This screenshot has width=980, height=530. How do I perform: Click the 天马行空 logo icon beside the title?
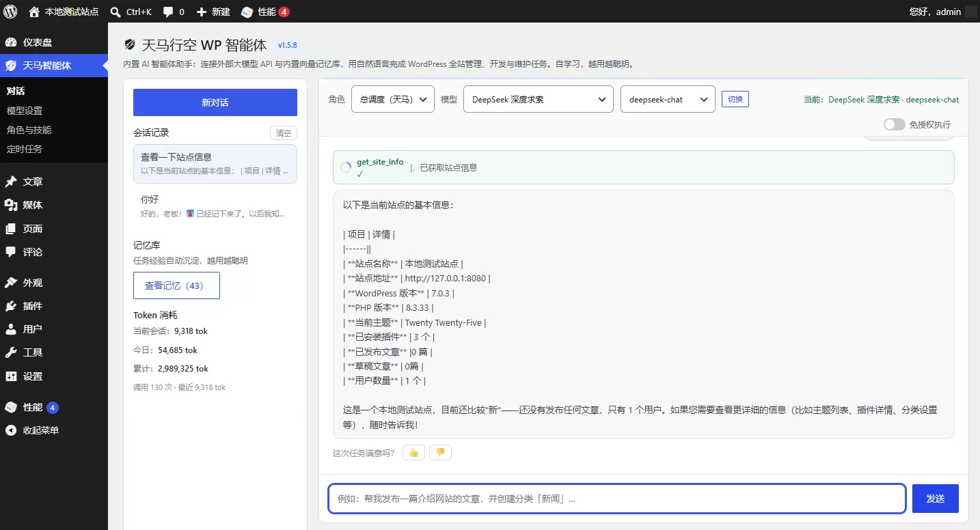(x=130, y=45)
